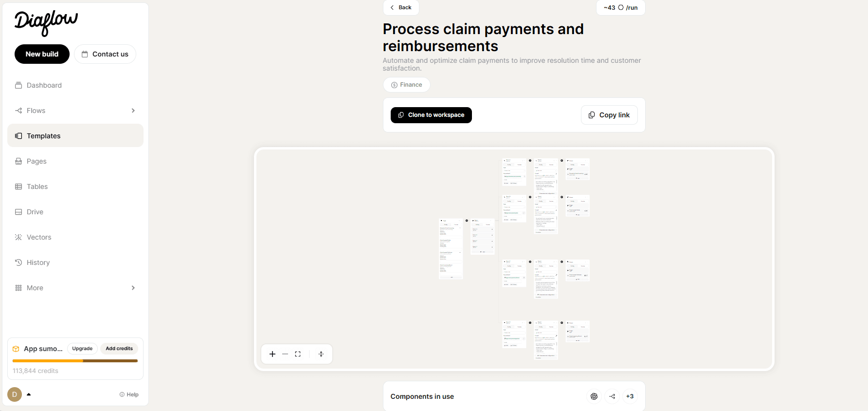Expand the Flows submenu chevron
This screenshot has height=411, width=868.
133,111
